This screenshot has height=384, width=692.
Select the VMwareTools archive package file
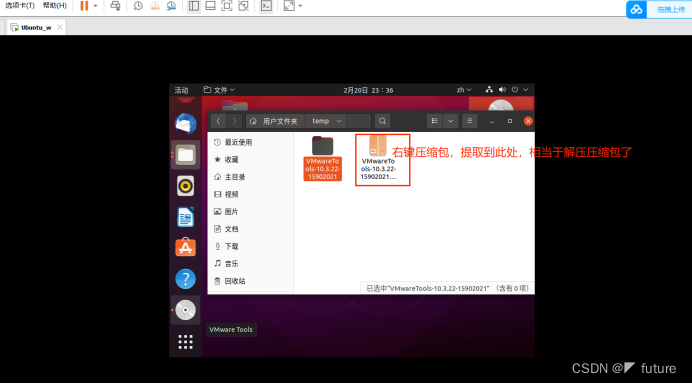[378, 158]
